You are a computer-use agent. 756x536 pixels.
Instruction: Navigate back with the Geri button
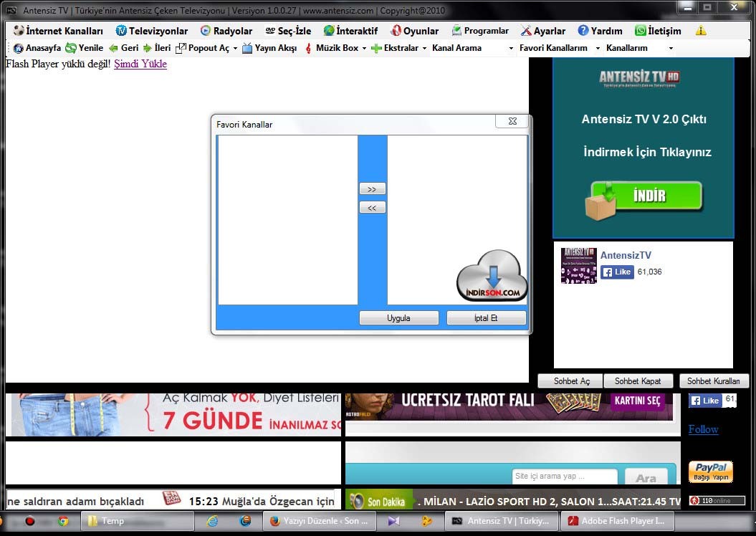click(x=124, y=48)
